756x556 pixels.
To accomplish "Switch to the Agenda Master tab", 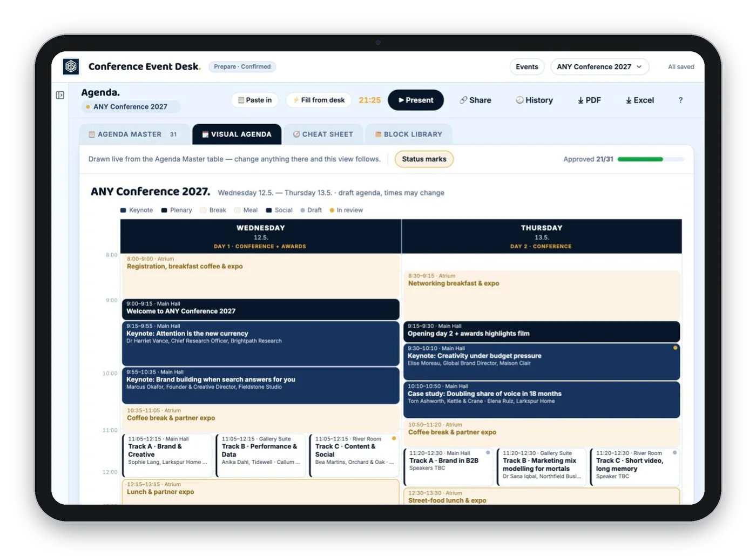I will (134, 134).
